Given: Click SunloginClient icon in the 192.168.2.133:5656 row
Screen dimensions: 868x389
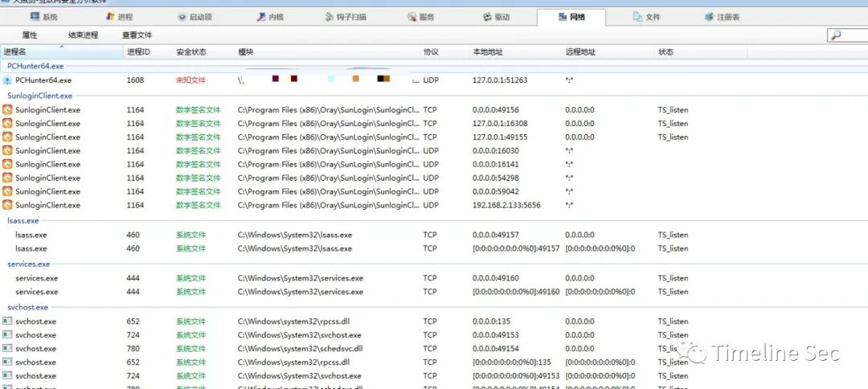Looking at the screenshot, I should click(x=7, y=205).
